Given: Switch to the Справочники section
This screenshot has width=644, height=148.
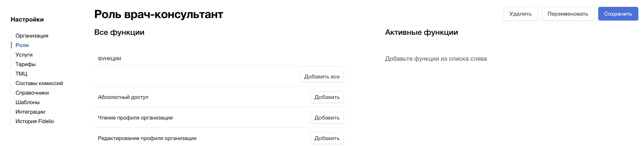Looking at the screenshot, I should coord(32,93).
